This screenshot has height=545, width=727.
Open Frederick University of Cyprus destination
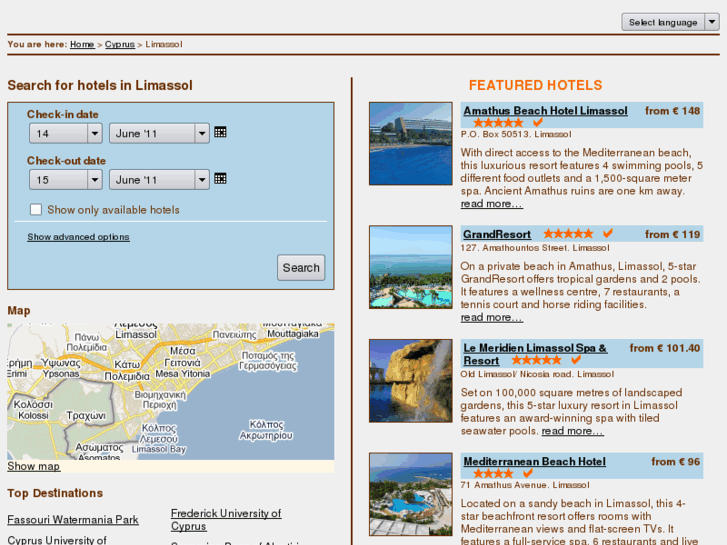coord(226,520)
